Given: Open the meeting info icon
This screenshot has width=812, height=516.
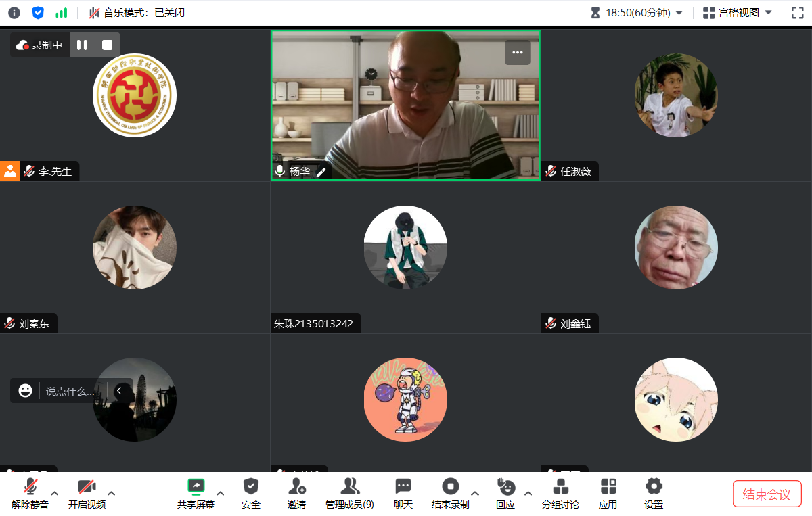Looking at the screenshot, I should pyautogui.click(x=14, y=13).
